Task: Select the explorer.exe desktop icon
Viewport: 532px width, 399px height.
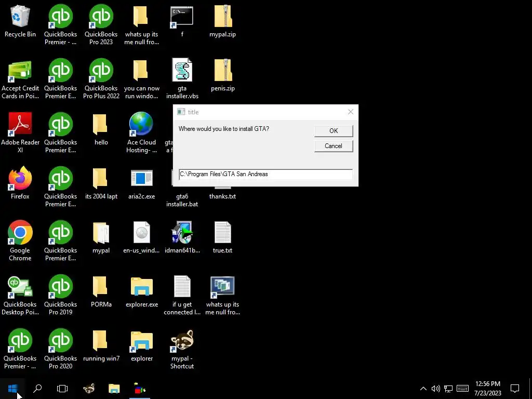Action: pyautogui.click(x=141, y=291)
